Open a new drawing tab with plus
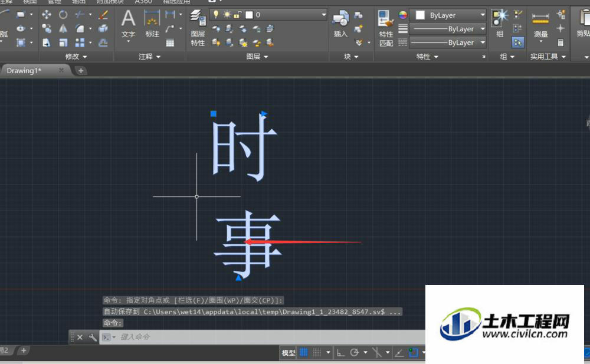Viewport: 590px width, 364px height. tap(80, 70)
